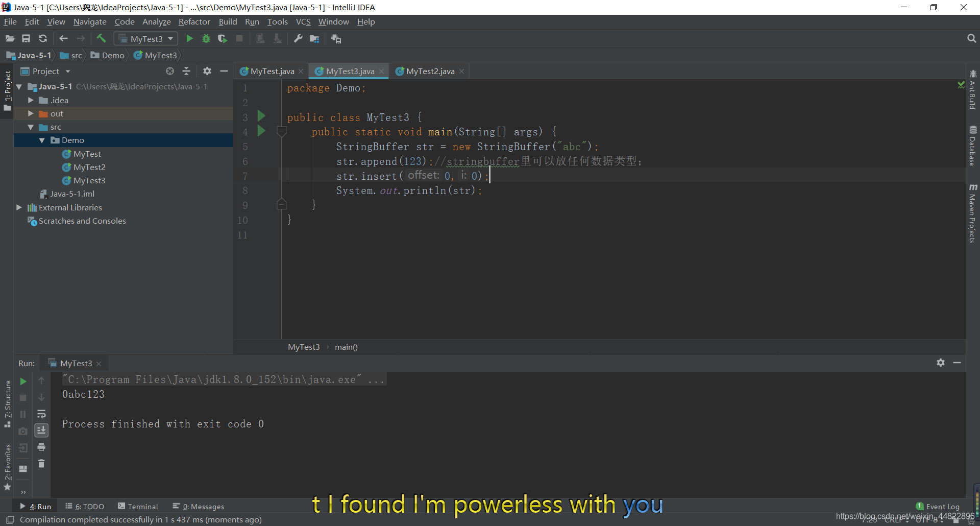
Task: Open Settings via the wrench icon
Action: pyautogui.click(x=298, y=39)
